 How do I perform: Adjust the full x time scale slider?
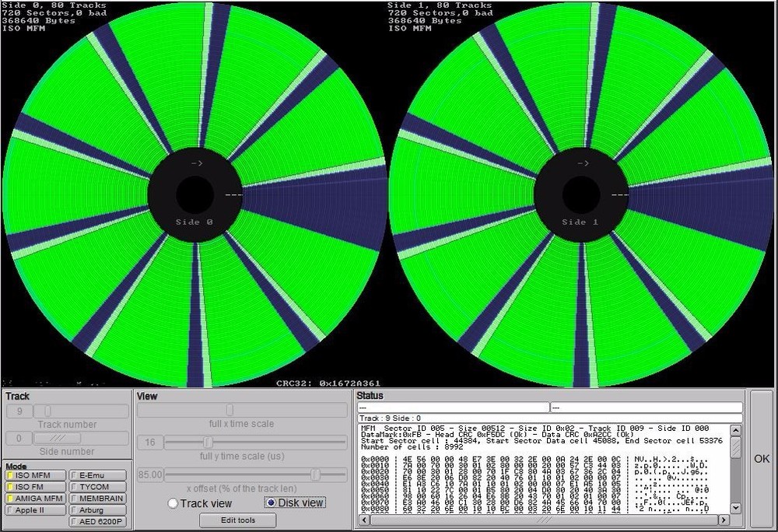point(229,408)
